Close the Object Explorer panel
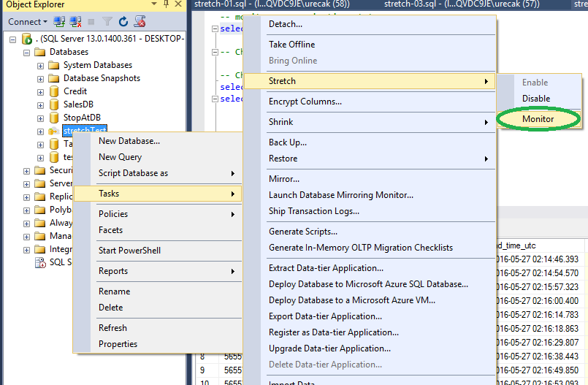 click(x=178, y=4)
